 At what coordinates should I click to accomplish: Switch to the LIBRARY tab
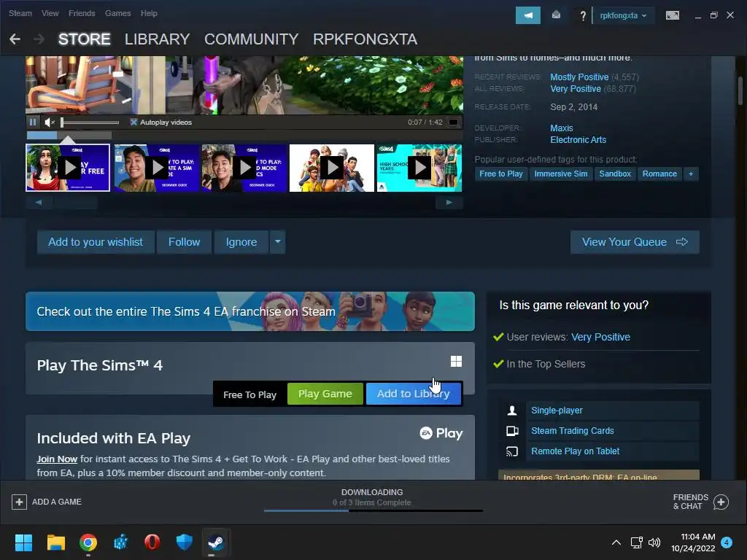point(158,39)
